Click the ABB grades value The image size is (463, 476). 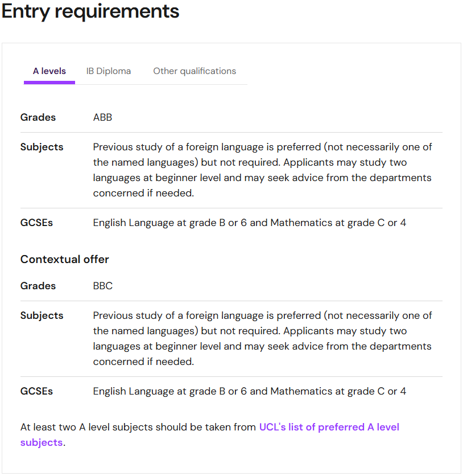click(x=102, y=117)
